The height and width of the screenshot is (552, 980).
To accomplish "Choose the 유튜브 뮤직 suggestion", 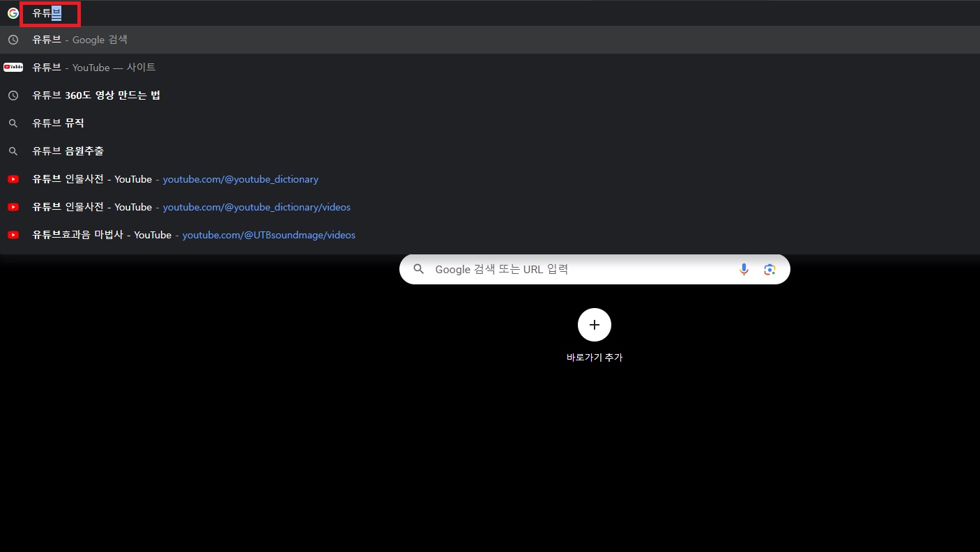I will click(490, 123).
